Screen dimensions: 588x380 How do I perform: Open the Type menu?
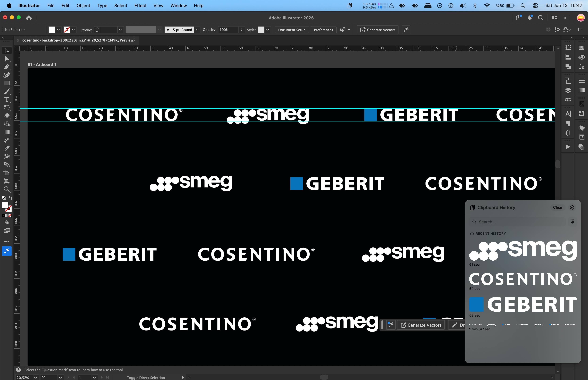(102, 5)
